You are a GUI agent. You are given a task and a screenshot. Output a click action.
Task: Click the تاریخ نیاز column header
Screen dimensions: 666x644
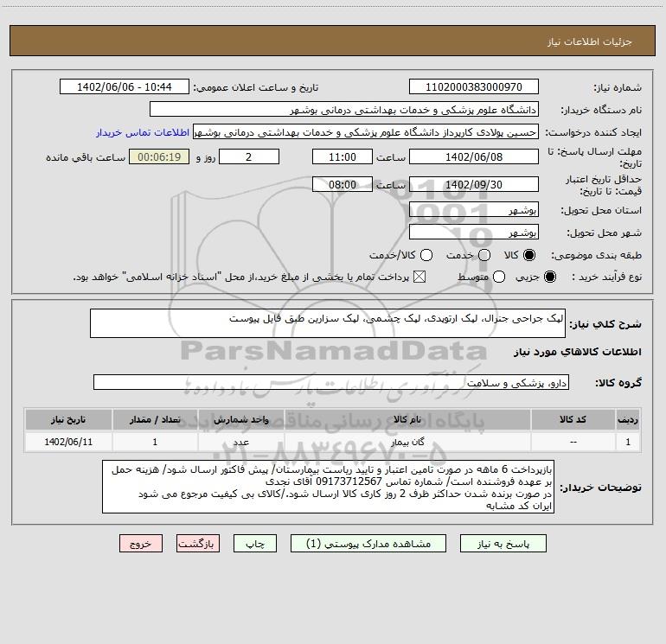tap(68, 419)
